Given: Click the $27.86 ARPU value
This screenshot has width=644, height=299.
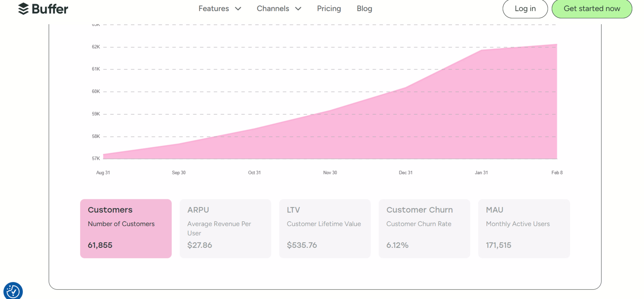Looking at the screenshot, I should tap(200, 245).
